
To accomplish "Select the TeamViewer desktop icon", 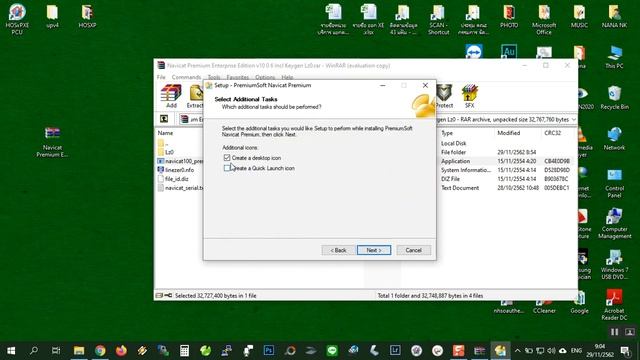I will (x=474, y=51).
